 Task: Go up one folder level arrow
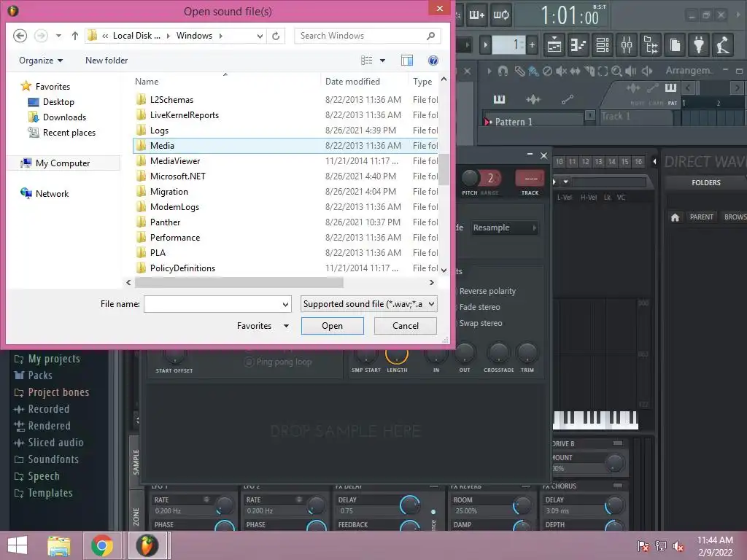75,36
